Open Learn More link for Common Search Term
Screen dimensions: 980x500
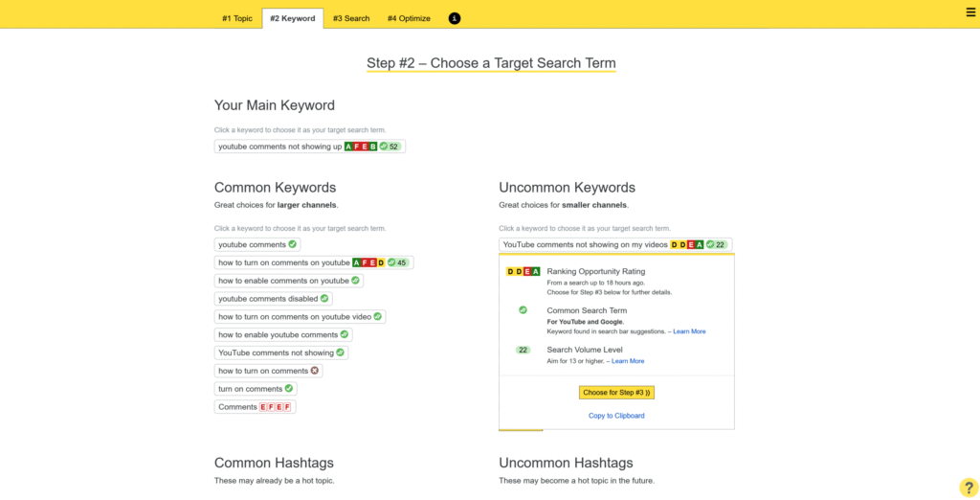coord(689,331)
